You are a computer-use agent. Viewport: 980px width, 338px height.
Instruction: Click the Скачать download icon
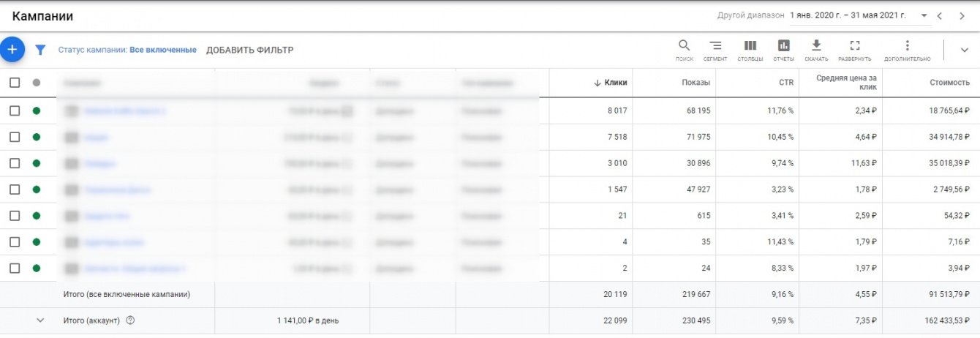tap(816, 50)
